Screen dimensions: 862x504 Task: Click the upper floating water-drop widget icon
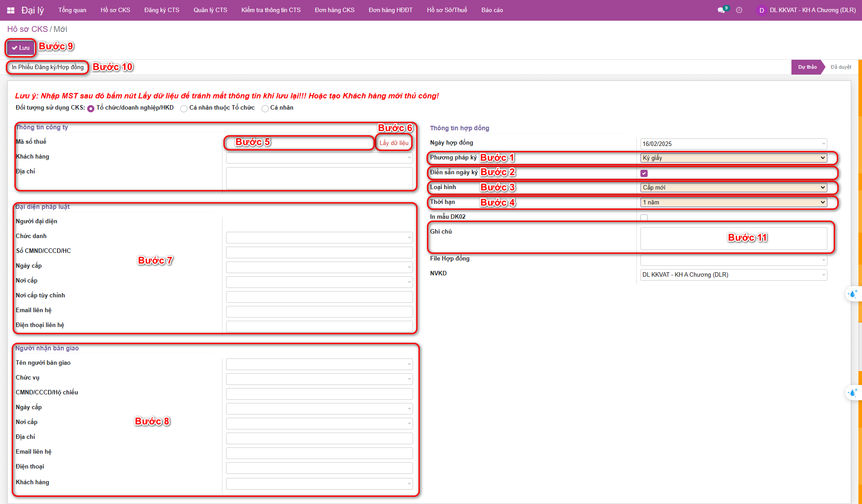pyautogui.click(x=852, y=294)
